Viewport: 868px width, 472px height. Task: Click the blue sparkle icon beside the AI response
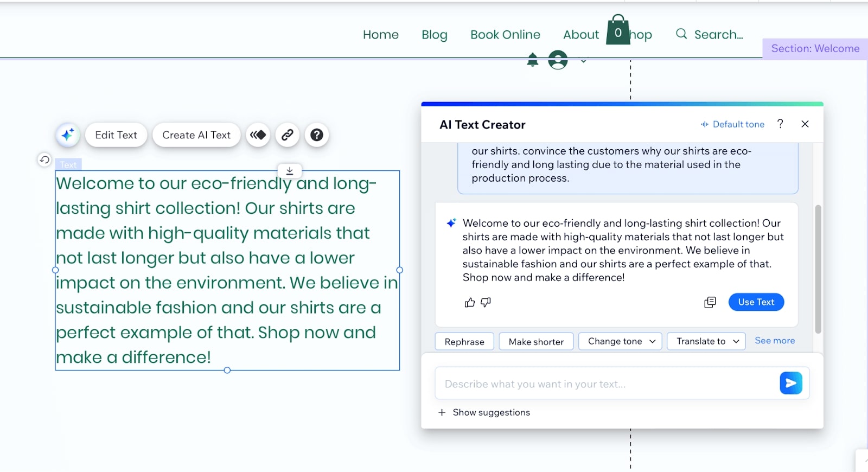point(451,223)
